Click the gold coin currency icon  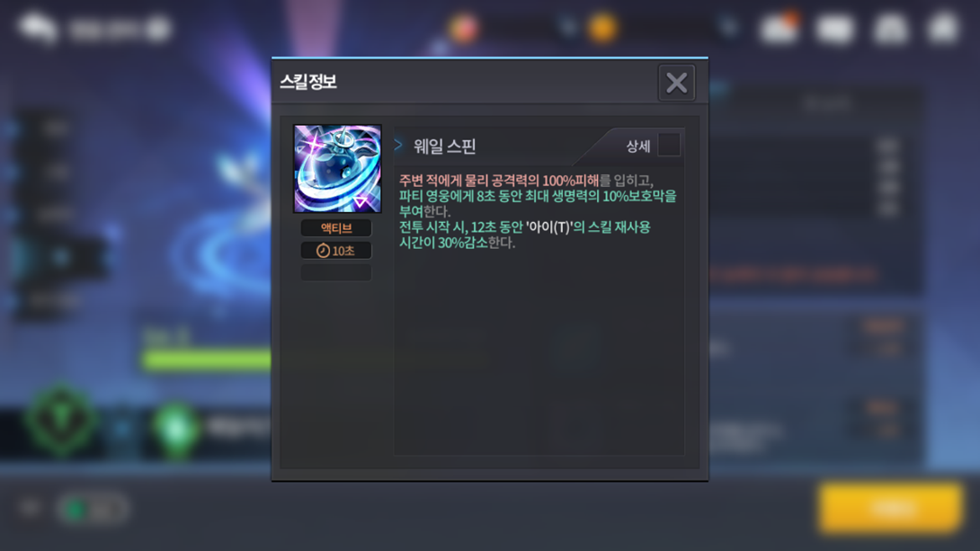[x=601, y=28]
